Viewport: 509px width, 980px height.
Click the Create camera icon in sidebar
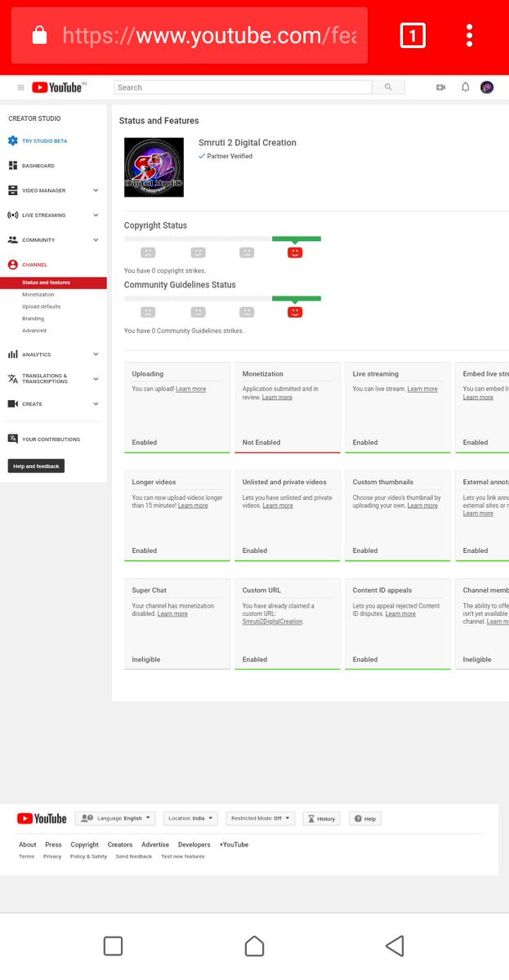click(x=12, y=404)
